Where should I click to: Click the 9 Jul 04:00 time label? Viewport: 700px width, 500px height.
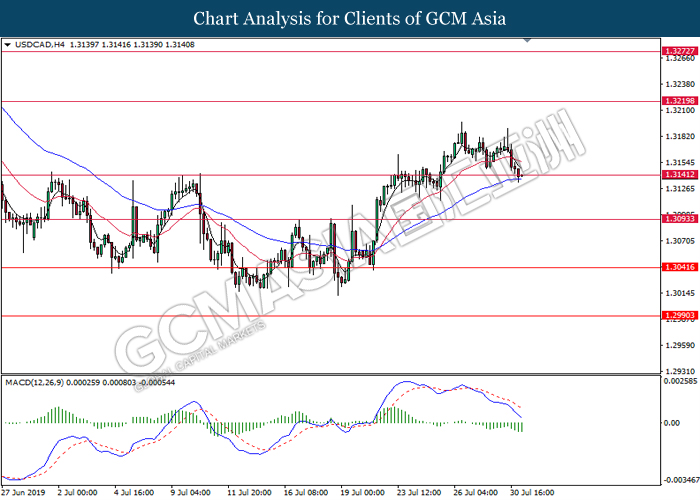[x=191, y=492]
